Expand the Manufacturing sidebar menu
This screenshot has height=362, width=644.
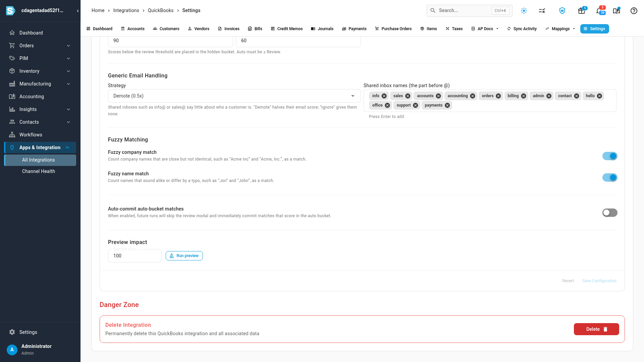coord(40,84)
